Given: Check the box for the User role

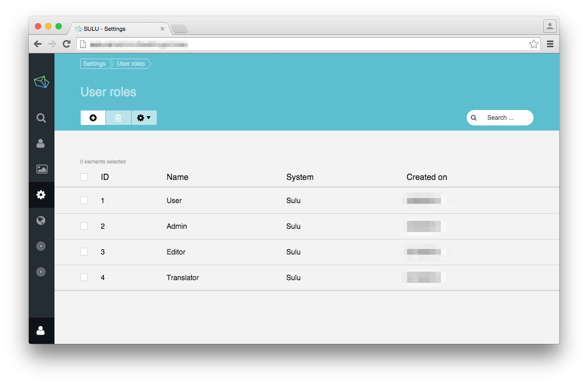Looking at the screenshot, I should click(x=84, y=200).
